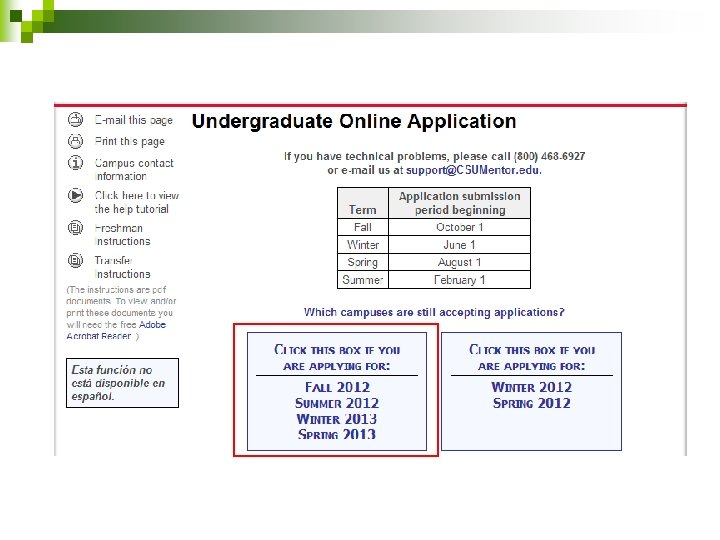Open the E-mail this page link
The width and height of the screenshot is (720, 540).
134,120
